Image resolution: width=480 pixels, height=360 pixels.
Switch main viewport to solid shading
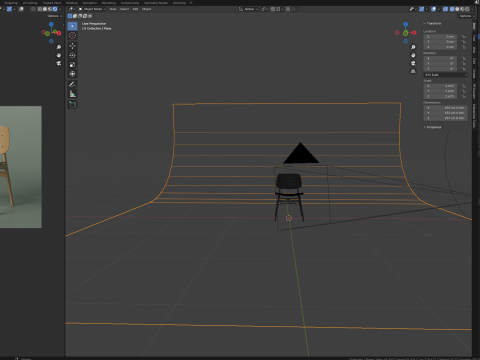(x=457, y=9)
